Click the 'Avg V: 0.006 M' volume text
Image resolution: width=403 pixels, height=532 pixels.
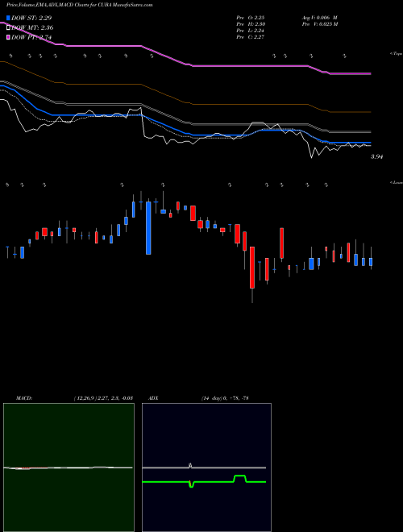pyautogui.click(x=319, y=18)
